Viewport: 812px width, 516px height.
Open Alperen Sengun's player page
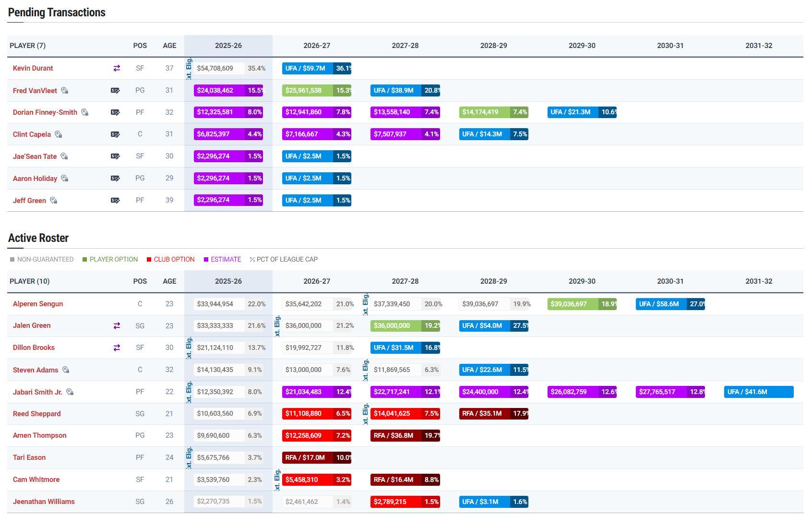click(38, 304)
